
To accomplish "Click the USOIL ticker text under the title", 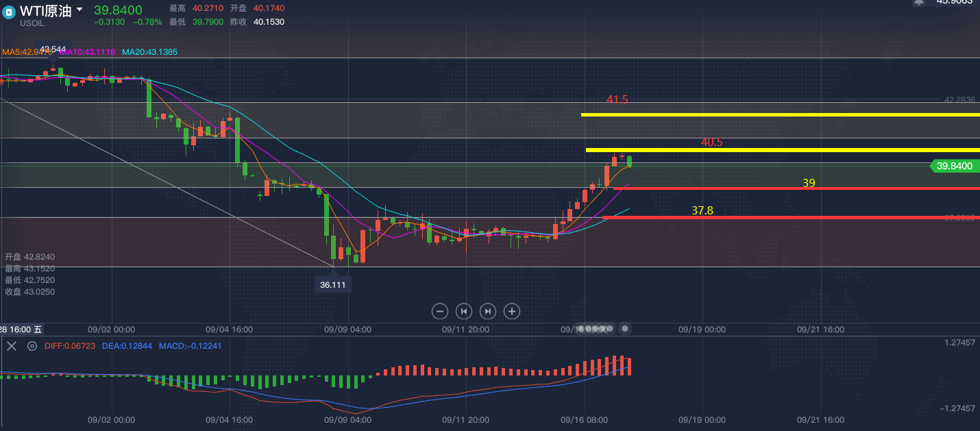I will pyautogui.click(x=32, y=23).
